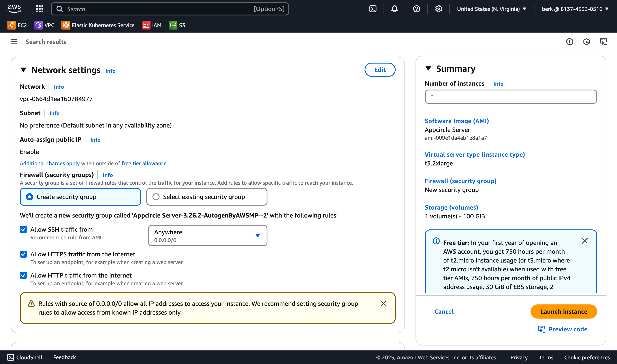Image resolution: width=617 pixels, height=364 pixels.
Task: Choose Select existing security group radio
Action: [156, 197]
